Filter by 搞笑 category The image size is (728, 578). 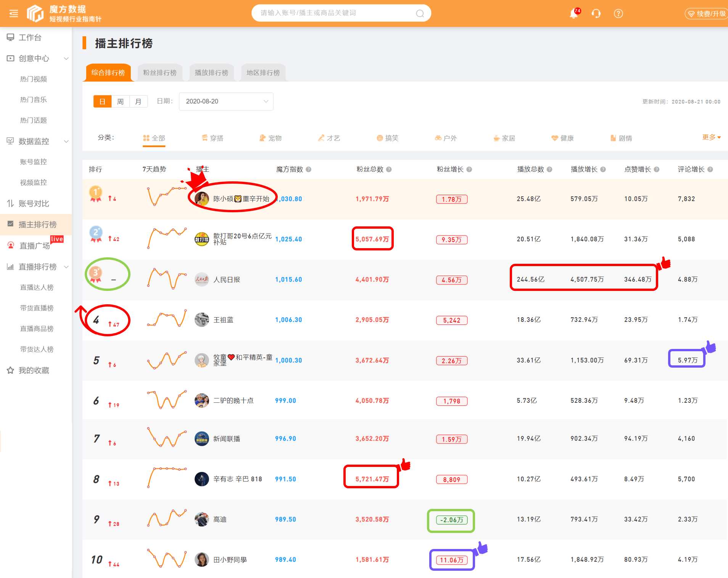388,138
